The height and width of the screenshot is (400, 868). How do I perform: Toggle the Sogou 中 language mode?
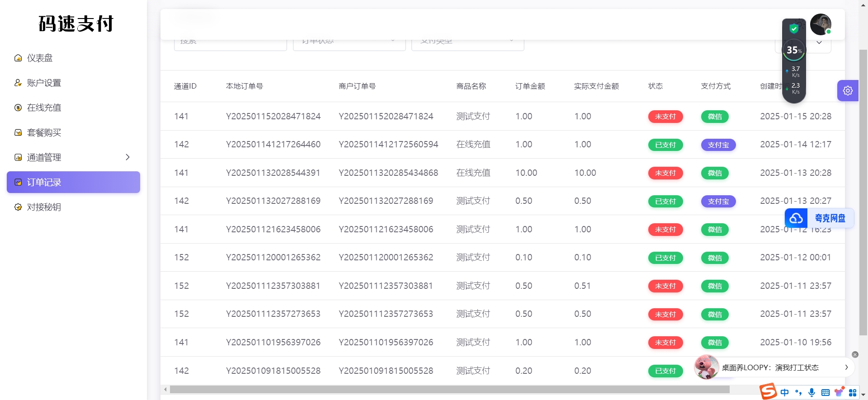click(784, 392)
